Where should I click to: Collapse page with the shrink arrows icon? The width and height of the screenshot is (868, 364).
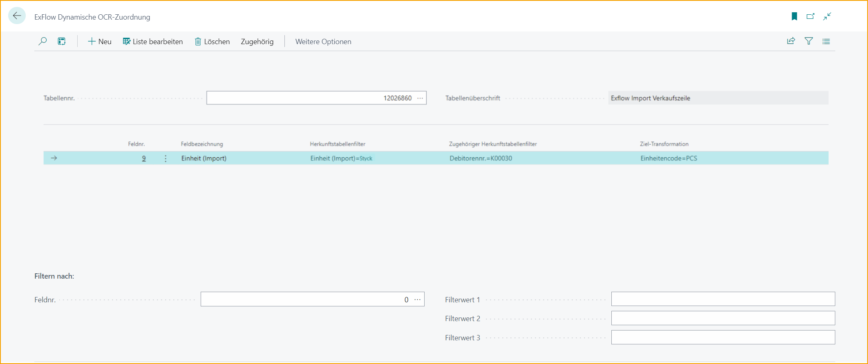tap(827, 16)
